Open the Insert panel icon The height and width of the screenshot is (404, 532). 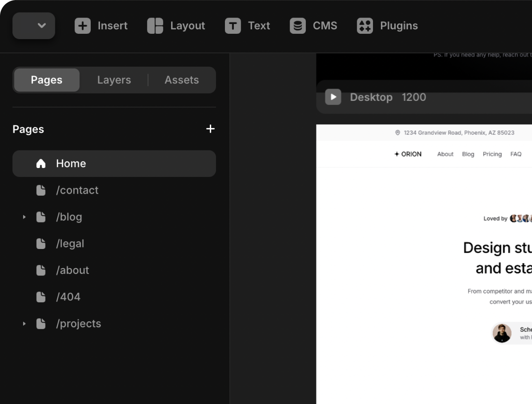pyautogui.click(x=83, y=26)
